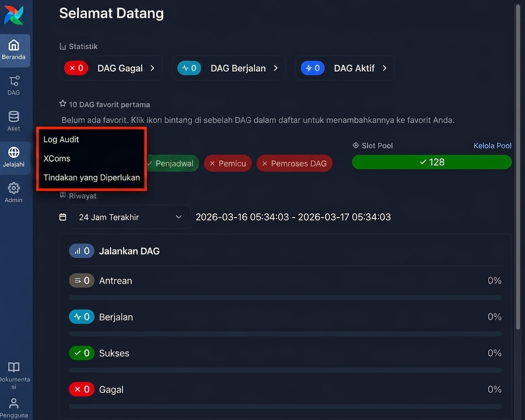Click the Sukses success count badge
Viewport: 525px width, 420px height.
click(x=82, y=353)
